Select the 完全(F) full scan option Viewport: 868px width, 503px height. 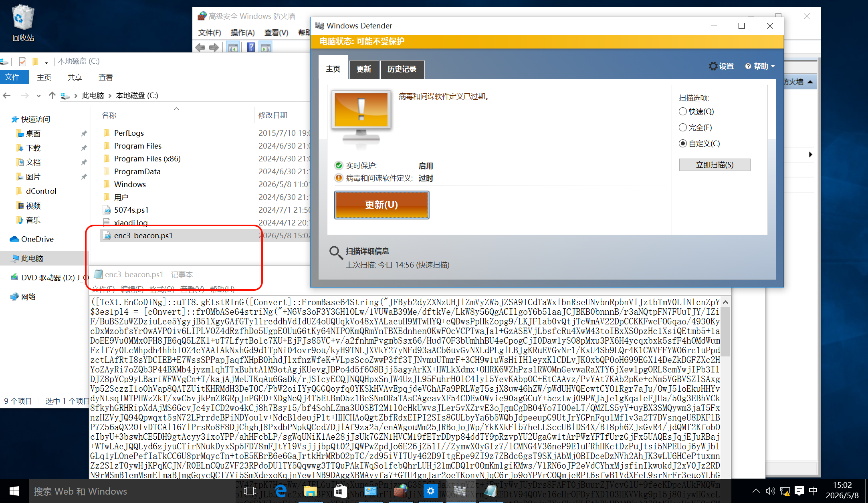pyautogui.click(x=683, y=128)
